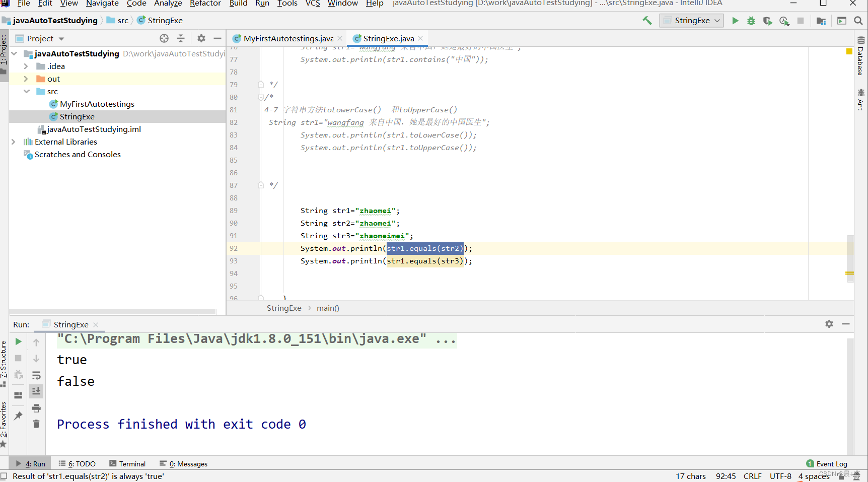This screenshot has width=868, height=482.
Task: Open the Ant tool window
Action: pyautogui.click(x=861, y=99)
